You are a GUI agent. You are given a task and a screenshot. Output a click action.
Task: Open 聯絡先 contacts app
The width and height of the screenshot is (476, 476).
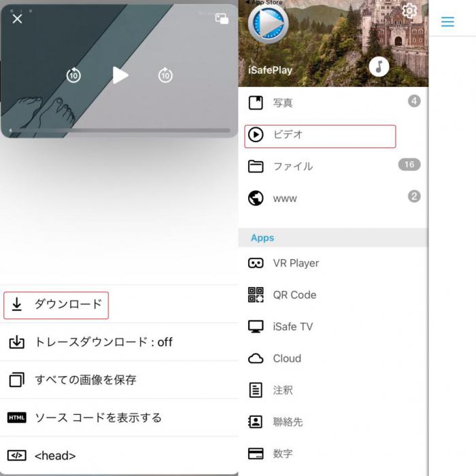[333, 422]
